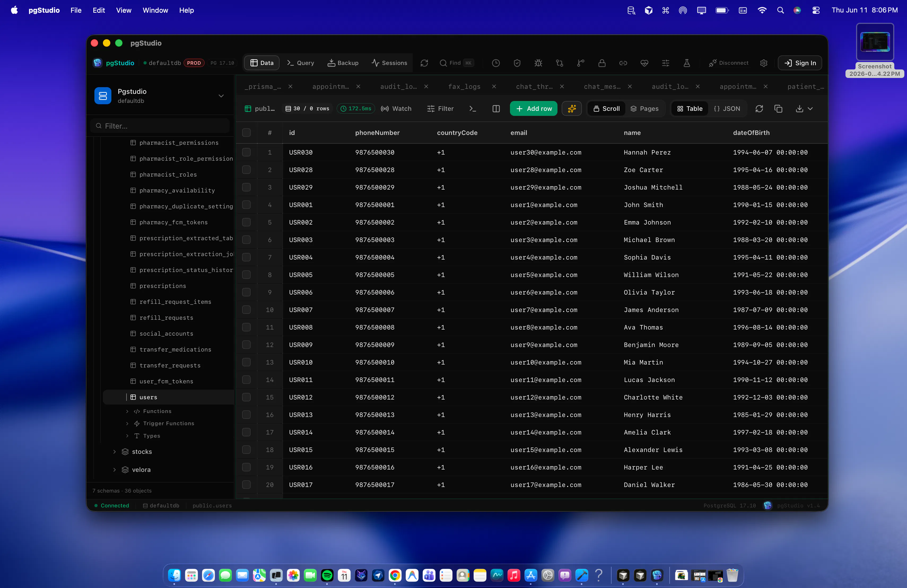This screenshot has width=907, height=588.
Task: Open settings gear beside Disconnect
Action: pyautogui.click(x=764, y=63)
